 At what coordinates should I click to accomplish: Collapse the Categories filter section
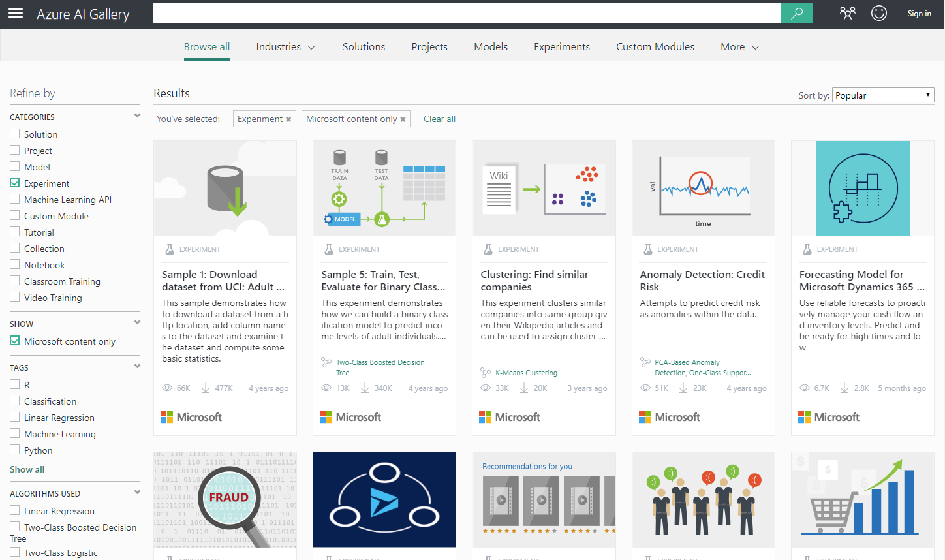[x=137, y=116]
